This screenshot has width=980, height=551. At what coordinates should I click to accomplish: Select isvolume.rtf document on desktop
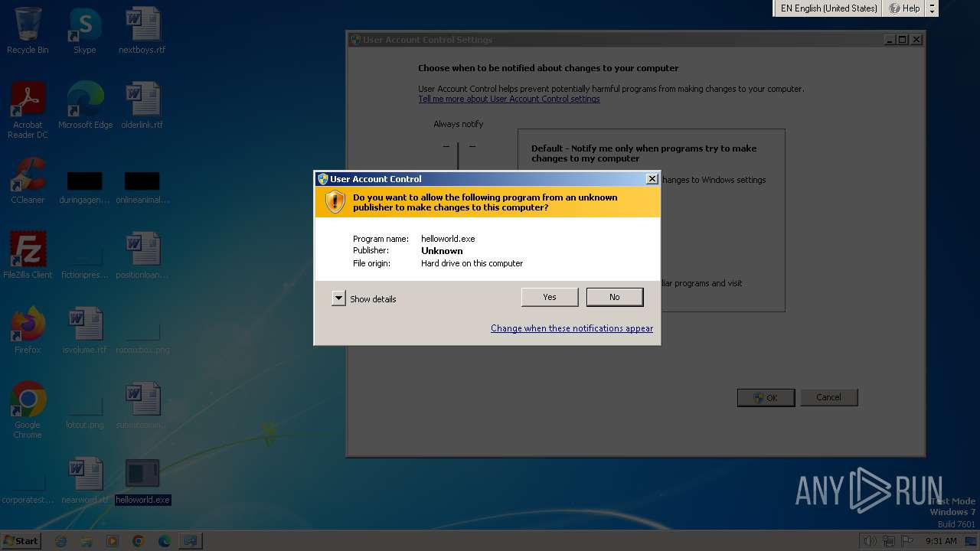click(85, 331)
